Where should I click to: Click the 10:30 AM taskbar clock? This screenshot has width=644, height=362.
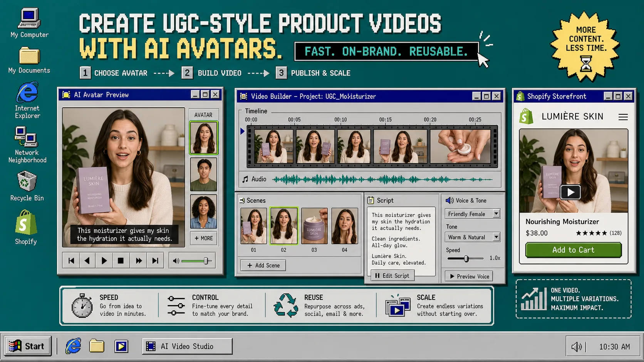pos(614,347)
